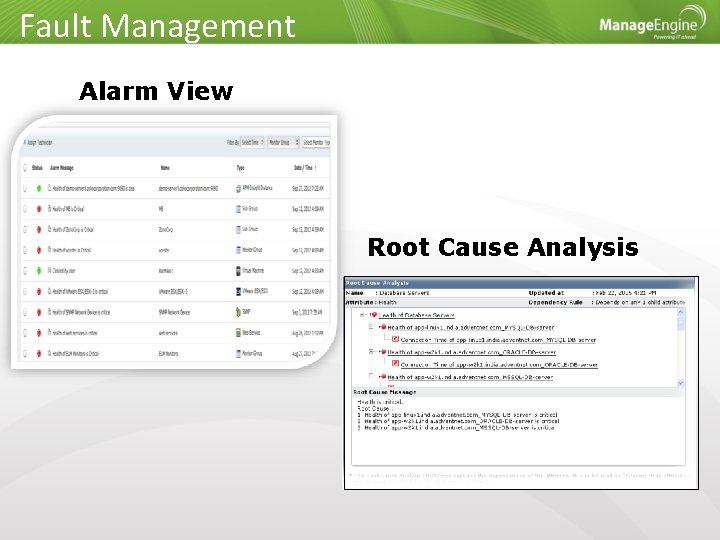
Task: Click 'Cleared By User' alarm message
Action: [64, 271]
